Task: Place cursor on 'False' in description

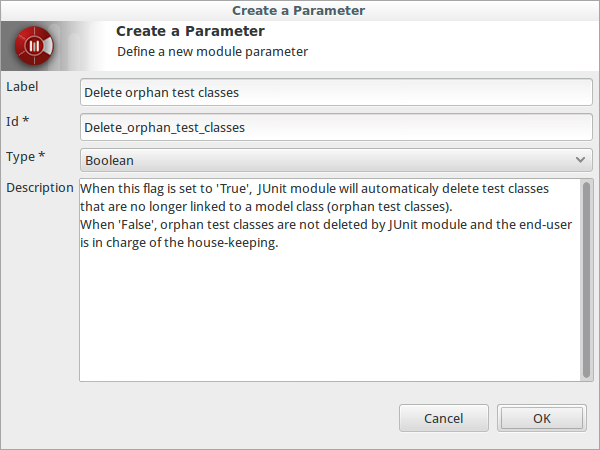Action: click(x=139, y=225)
